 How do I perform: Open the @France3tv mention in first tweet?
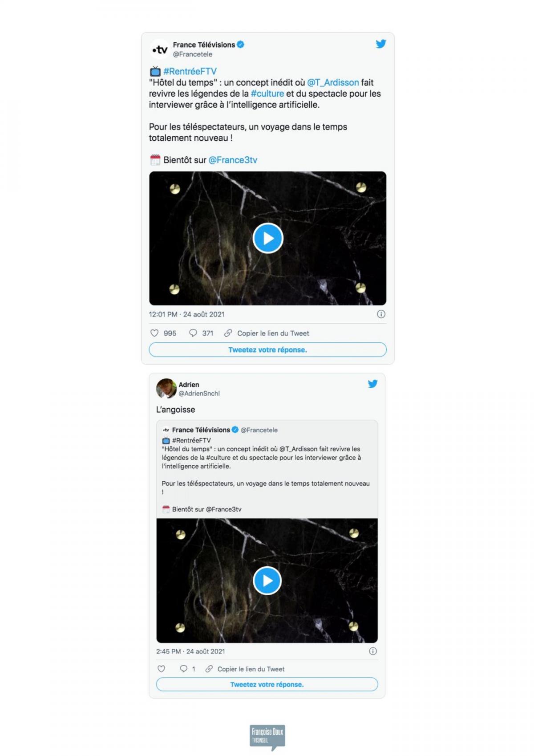[x=233, y=160]
